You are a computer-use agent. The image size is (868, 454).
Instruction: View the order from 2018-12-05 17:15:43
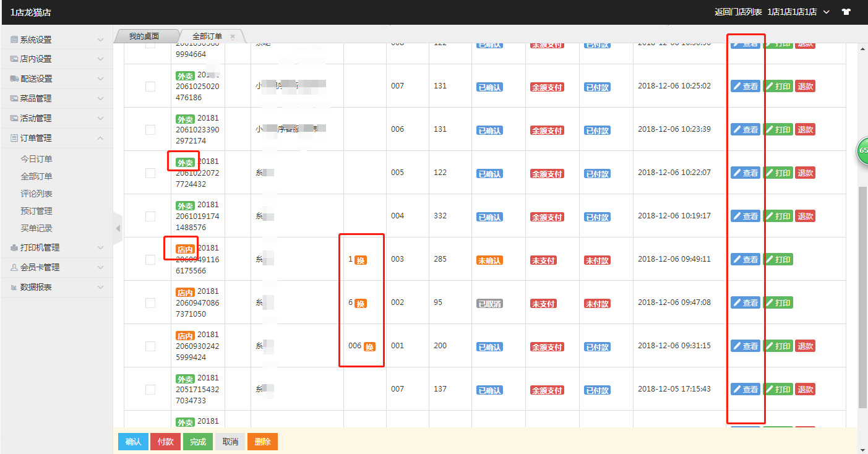(746, 390)
